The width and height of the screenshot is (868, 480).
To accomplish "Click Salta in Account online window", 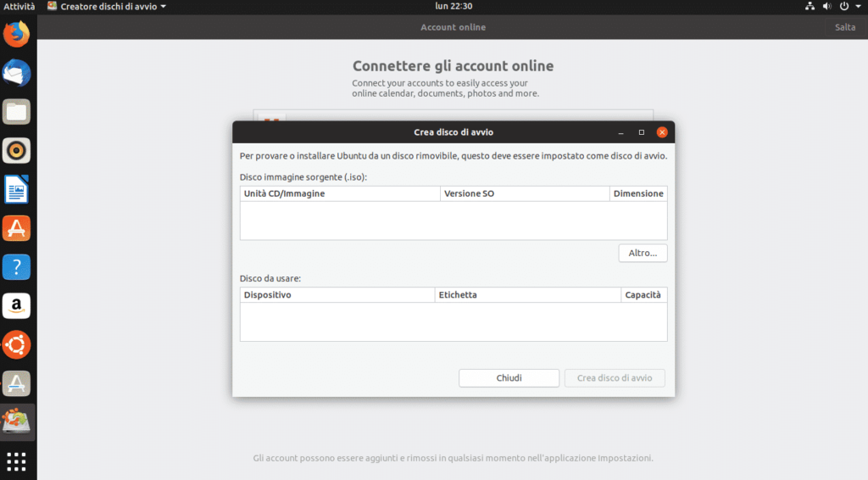I will coord(845,27).
